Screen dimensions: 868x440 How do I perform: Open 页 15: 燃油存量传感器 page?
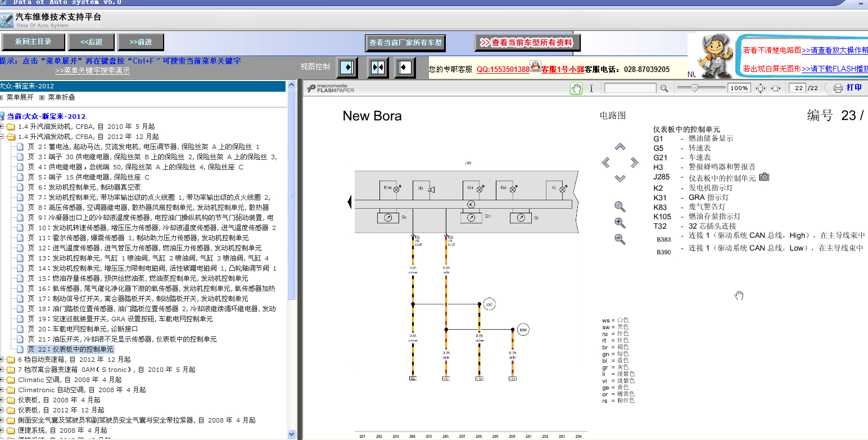tap(138, 279)
